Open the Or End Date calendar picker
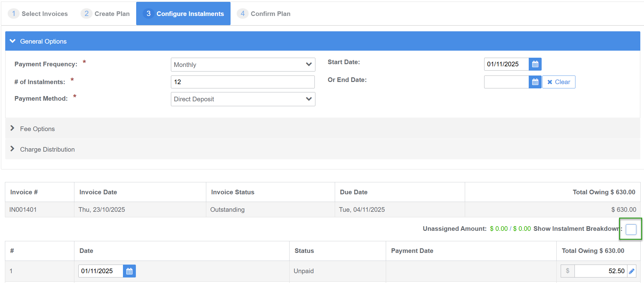 [535, 82]
